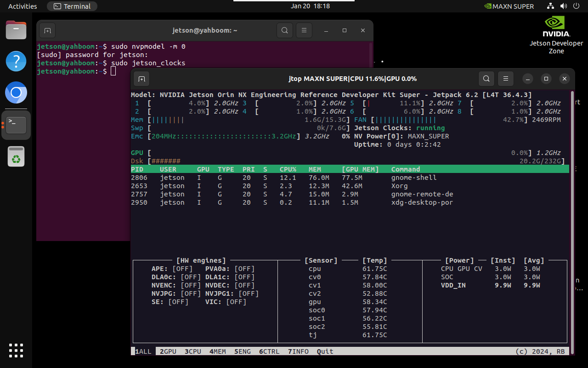Click VDD_IN power row
The image size is (588, 368).
click(x=490, y=285)
